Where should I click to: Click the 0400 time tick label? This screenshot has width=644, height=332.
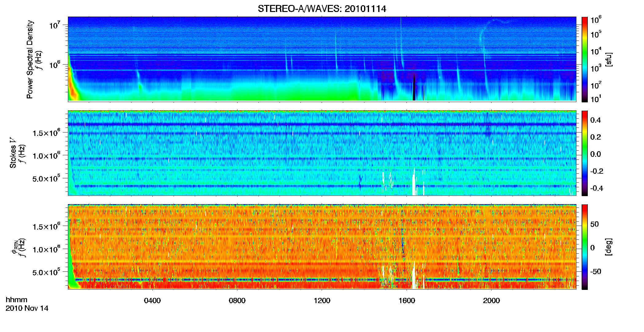tap(152, 301)
